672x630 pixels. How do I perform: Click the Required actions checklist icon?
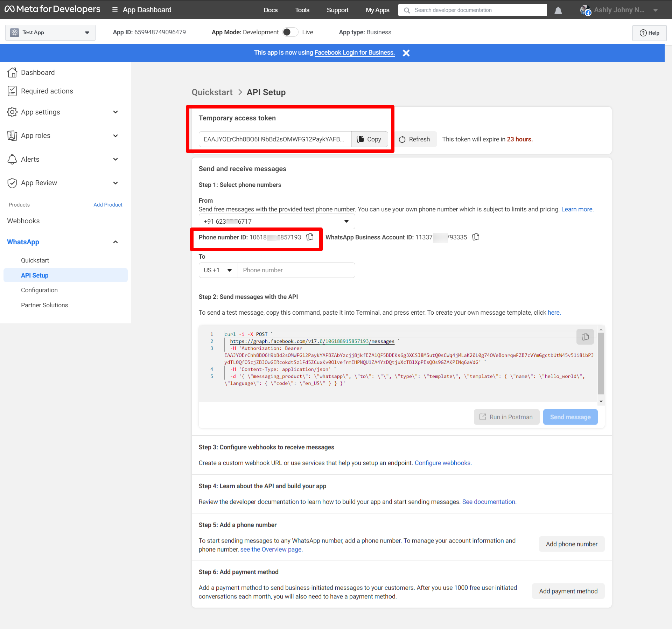click(12, 91)
